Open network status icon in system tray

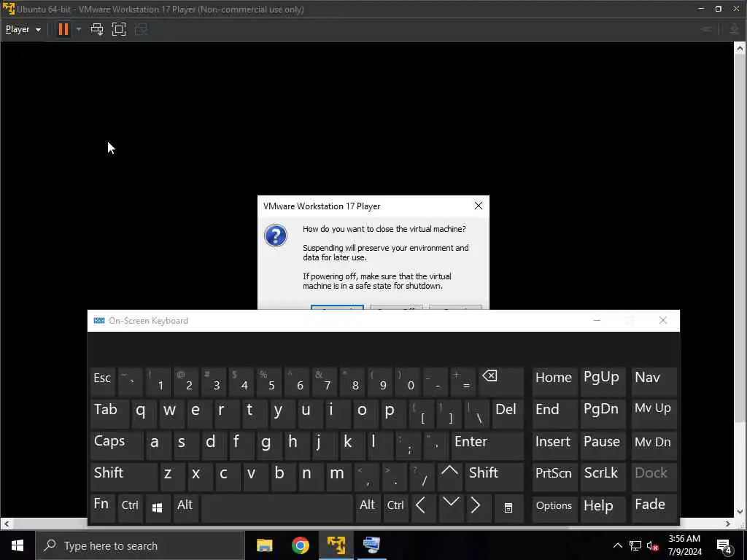[635, 545]
